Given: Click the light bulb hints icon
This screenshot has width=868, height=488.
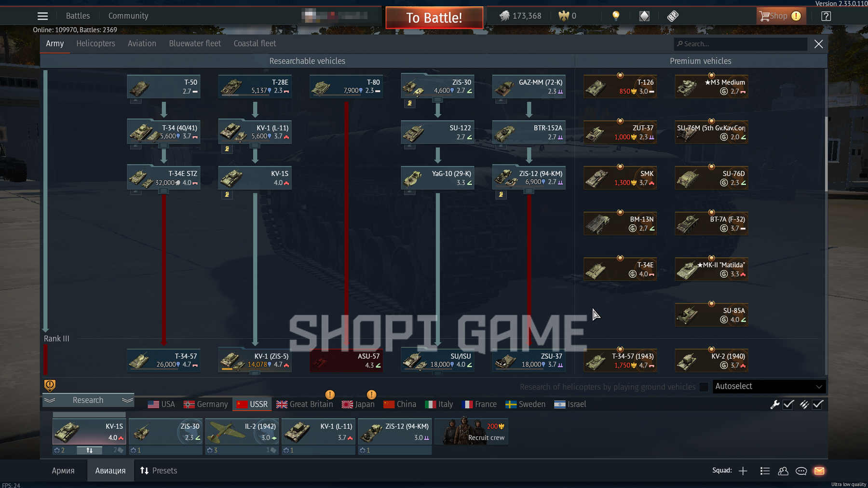Looking at the screenshot, I should (616, 16).
